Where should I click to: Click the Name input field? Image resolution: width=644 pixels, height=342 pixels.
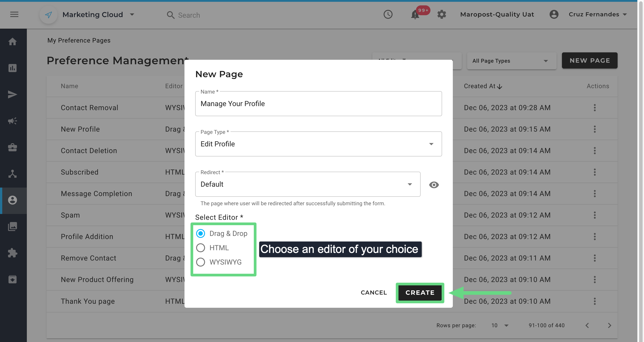coord(318,104)
